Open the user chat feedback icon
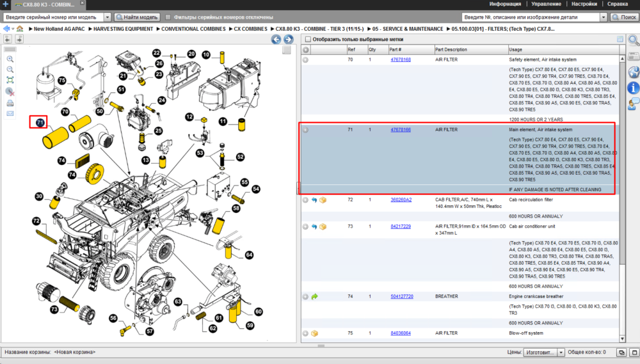Image resolution: width=640 pixels, height=364 pixels. click(x=634, y=104)
